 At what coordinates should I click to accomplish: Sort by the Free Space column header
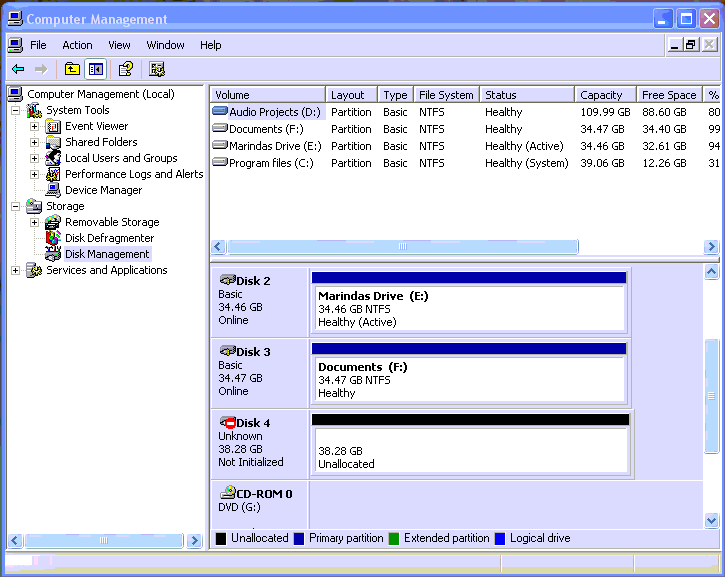point(669,95)
